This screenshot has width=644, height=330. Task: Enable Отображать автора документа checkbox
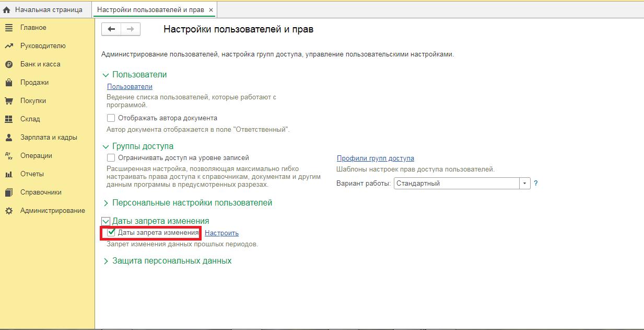(x=111, y=118)
